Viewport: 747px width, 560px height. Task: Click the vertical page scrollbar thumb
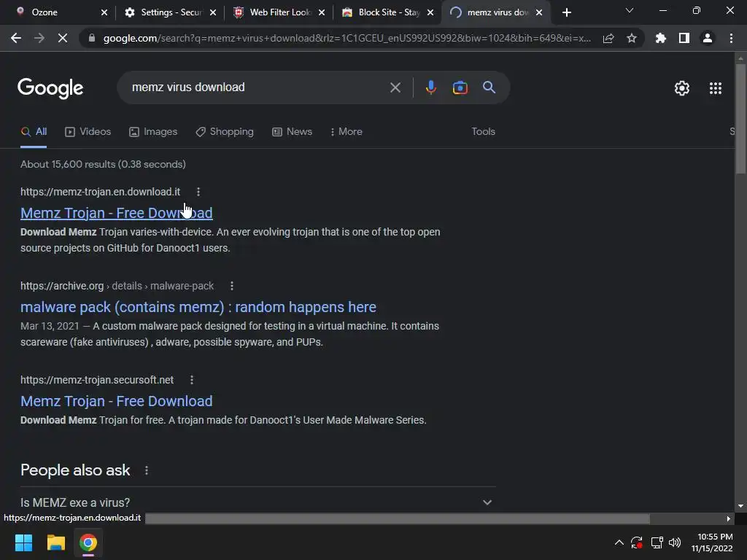point(740,118)
